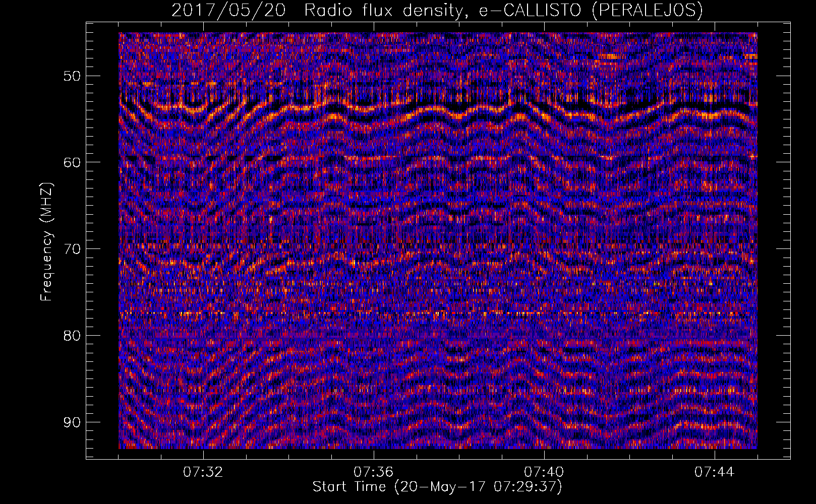Click the 07:32 time tick label
This screenshot has height=504, width=816.
pos(203,472)
